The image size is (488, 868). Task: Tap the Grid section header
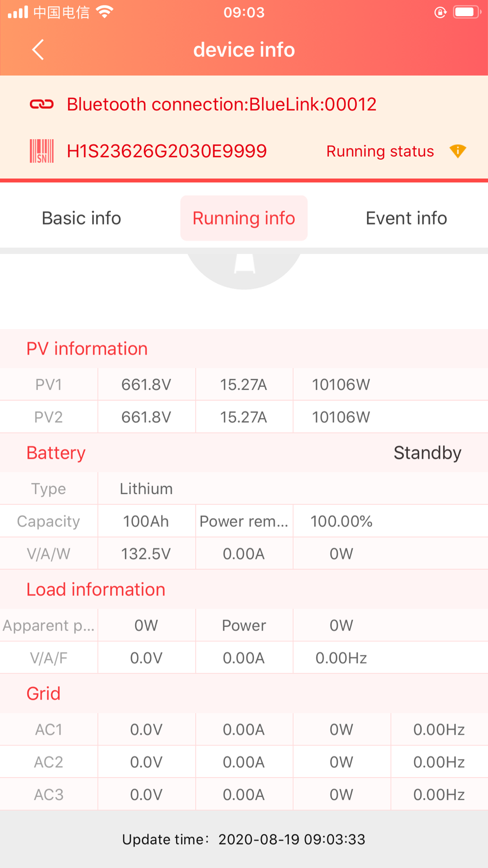(244, 693)
